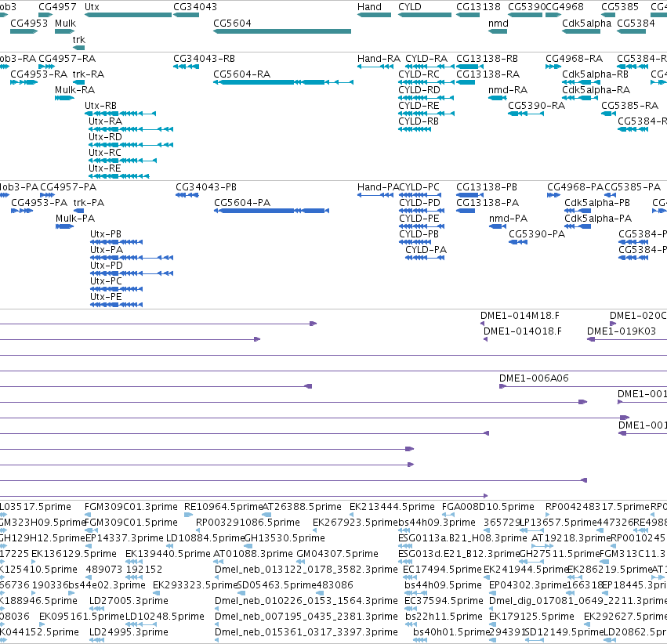Select the AT26388.5prime EST label
667x644 pixels.
pos(302,507)
